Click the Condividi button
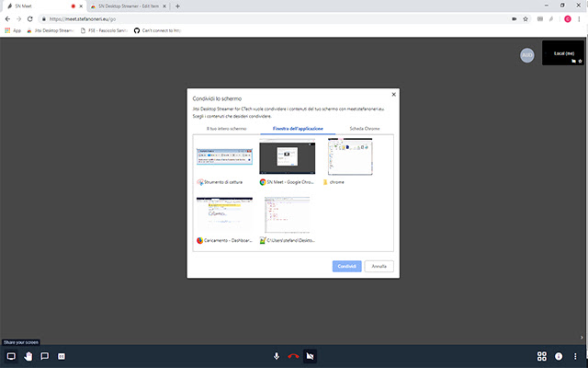The width and height of the screenshot is (588, 368). click(x=347, y=266)
